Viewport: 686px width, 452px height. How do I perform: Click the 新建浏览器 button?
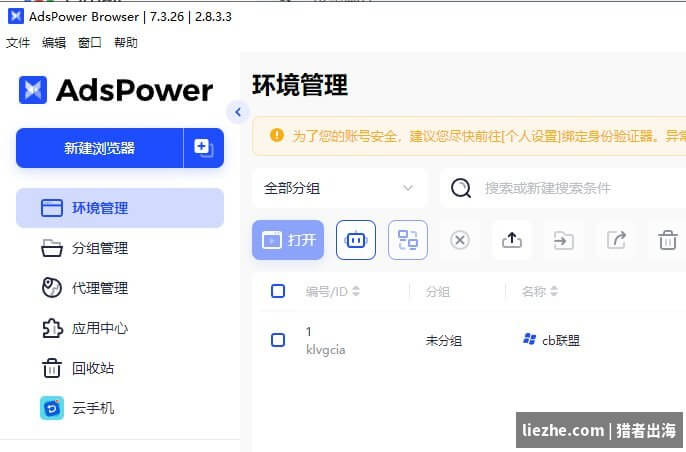(x=99, y=148)
